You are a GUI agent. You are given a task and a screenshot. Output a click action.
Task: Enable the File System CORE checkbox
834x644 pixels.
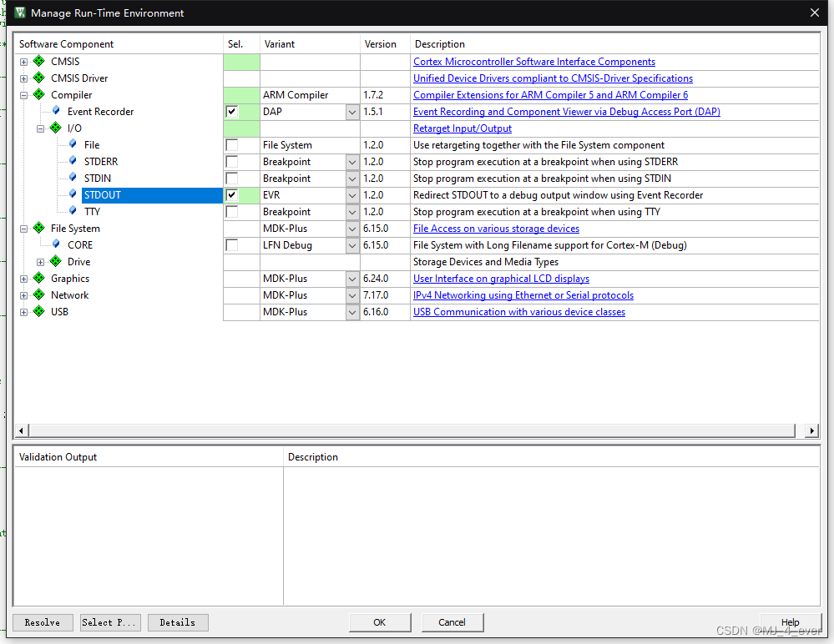point(232,245)
